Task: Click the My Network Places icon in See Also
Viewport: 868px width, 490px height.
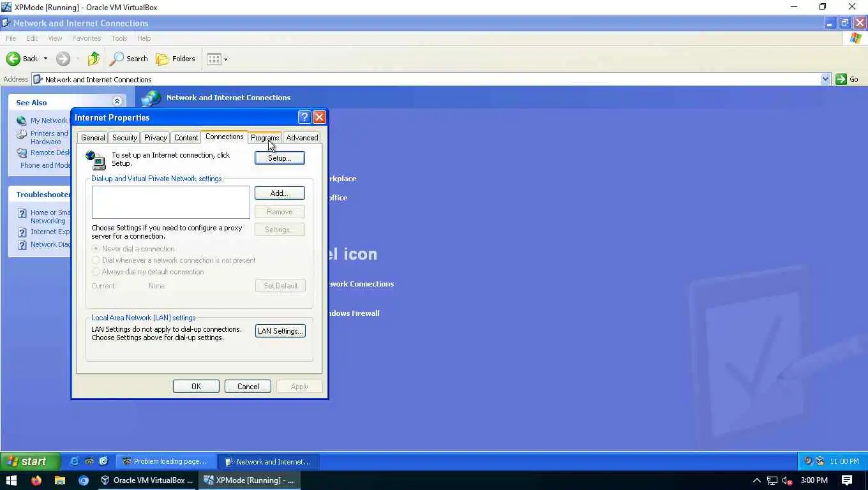Action: [x=22, y=121]
